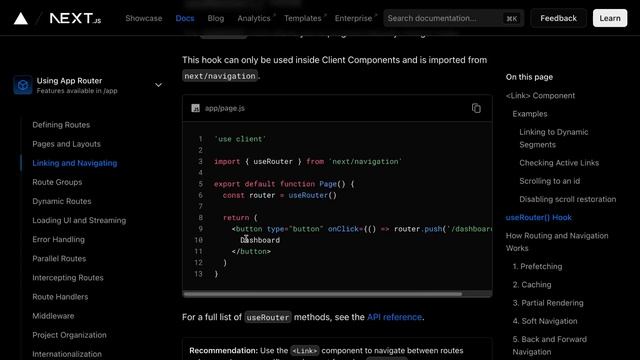This screenshot has width=640, height=360.
Task: Open Project Organization in sidebar
Action: (69, 335)
